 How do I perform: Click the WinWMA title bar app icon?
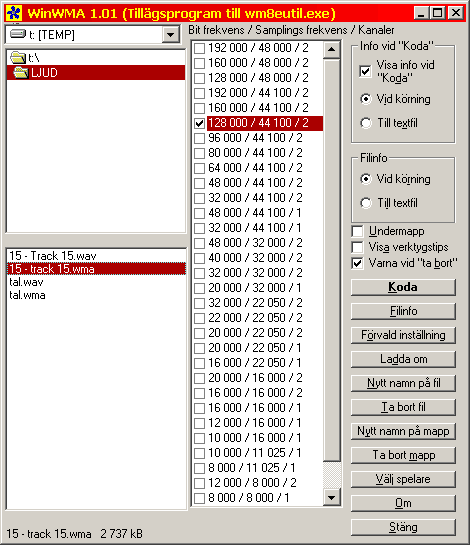(x=14, y=13)
